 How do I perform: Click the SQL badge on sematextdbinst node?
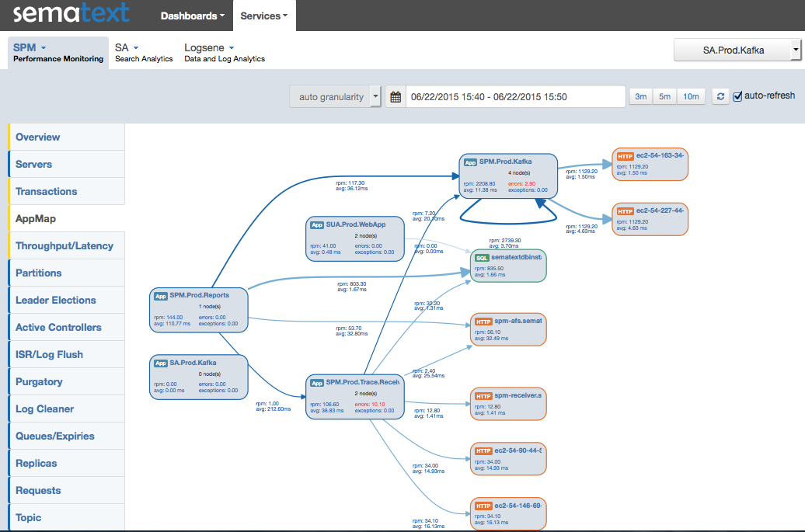482,258
